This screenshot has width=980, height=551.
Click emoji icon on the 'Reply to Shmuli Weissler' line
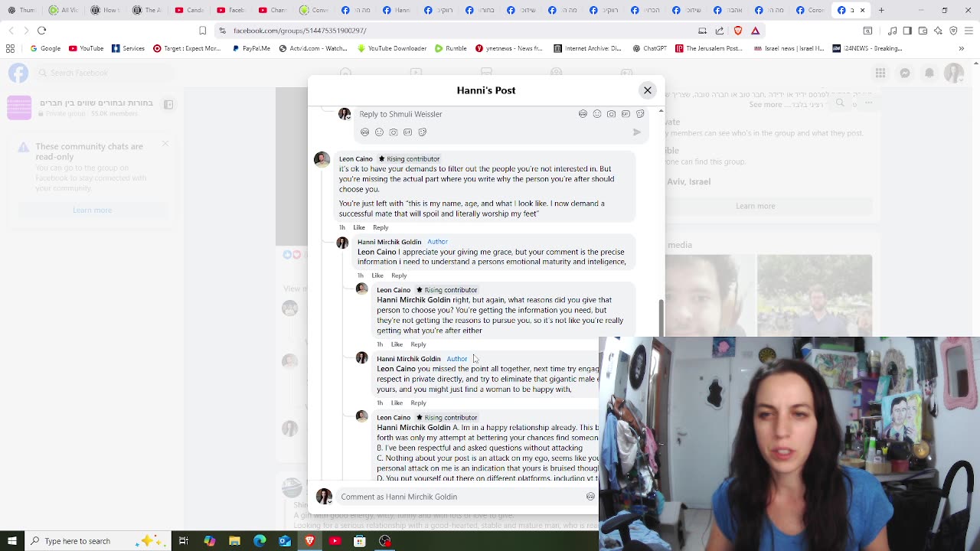tap(597, 114)
